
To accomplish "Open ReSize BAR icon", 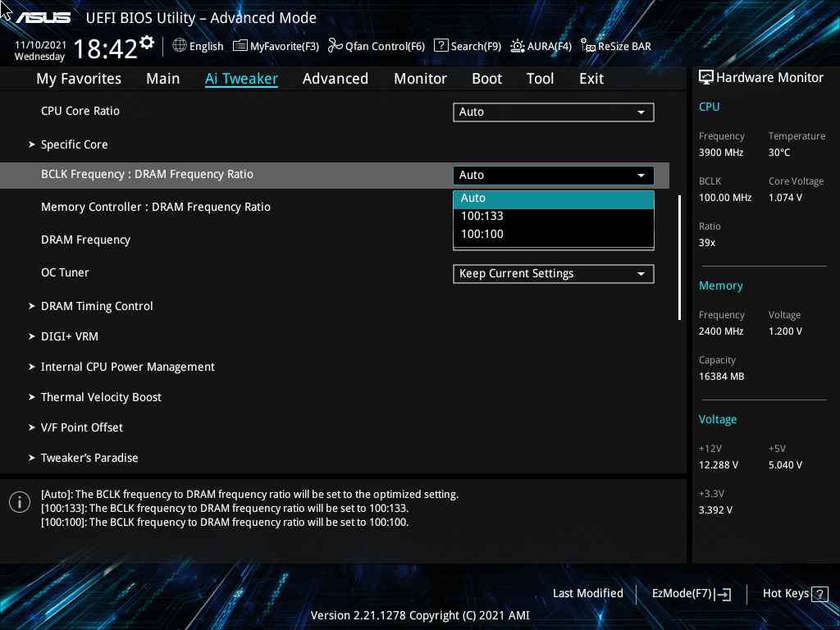I will point(588,46).
